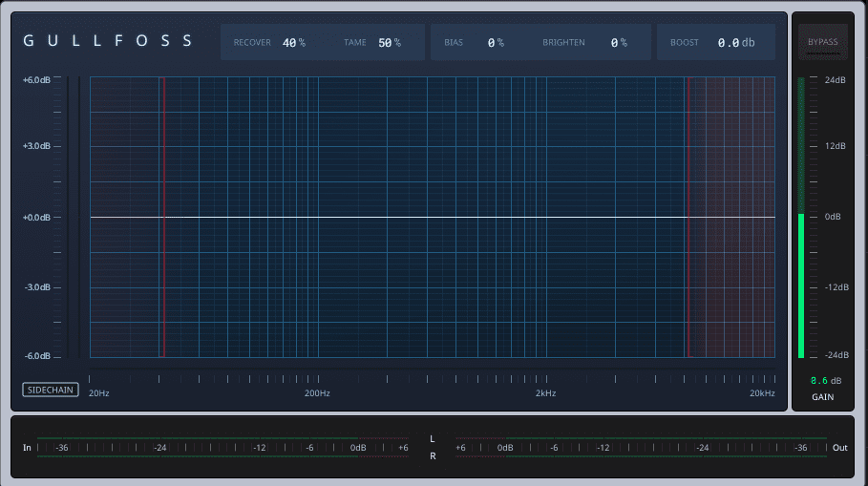868x486 pixels.
Task: Click the 2kHz frequency axis label
Action: [545, 393]
